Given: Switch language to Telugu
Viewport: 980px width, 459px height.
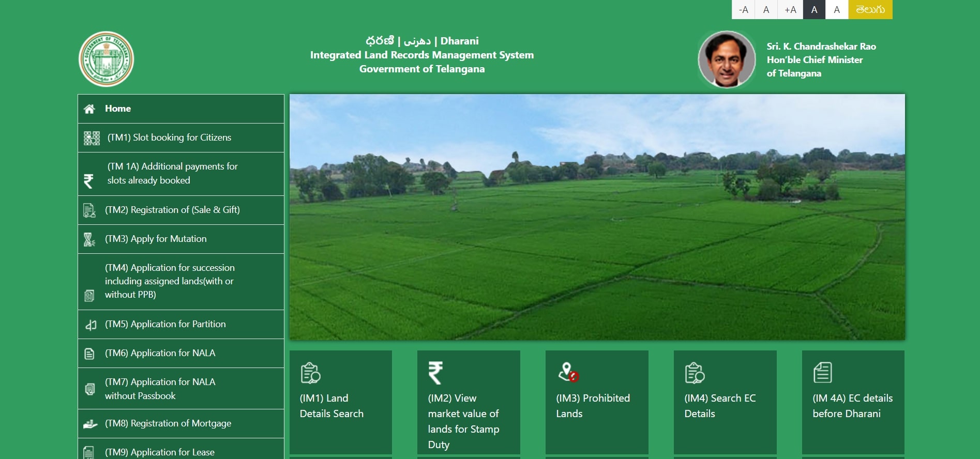Looking at the screenshot, I should [x=870, y=9].
